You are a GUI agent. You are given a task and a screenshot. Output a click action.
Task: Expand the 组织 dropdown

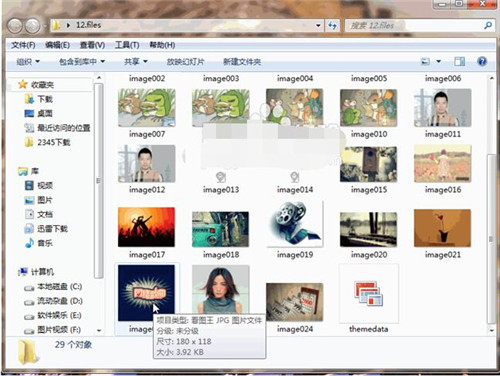click(x=28, y=62)
